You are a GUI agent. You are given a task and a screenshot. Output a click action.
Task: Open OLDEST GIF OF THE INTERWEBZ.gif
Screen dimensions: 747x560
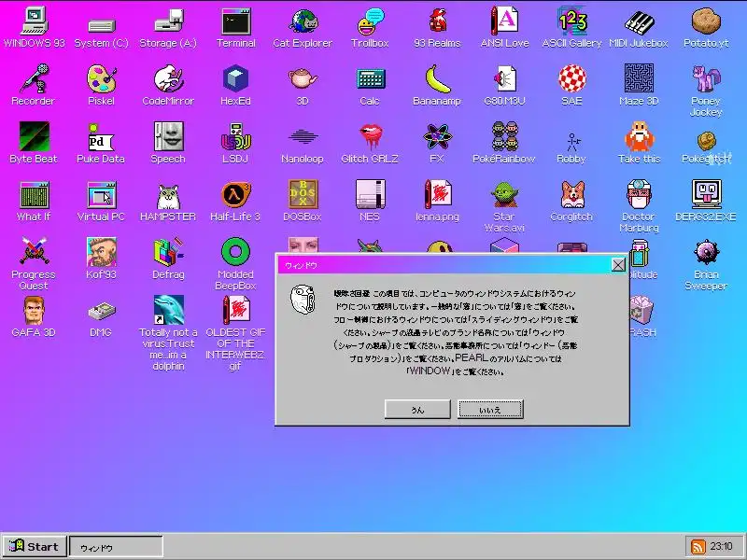point(236,311)
